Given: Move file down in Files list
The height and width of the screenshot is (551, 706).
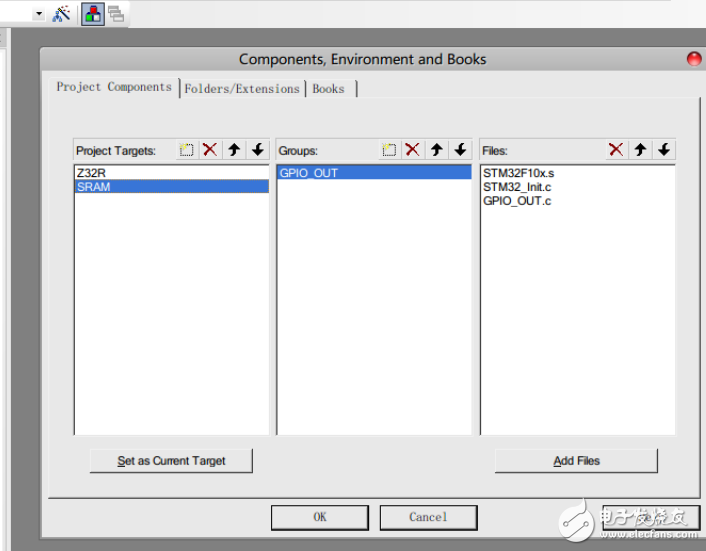Looking at the screenshot, I should 664,149.
